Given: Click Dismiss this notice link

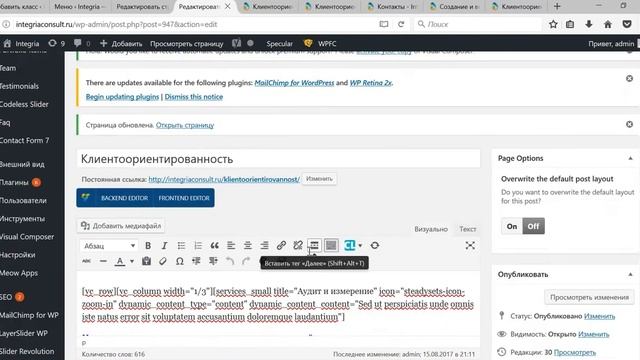Looking at the screenshot, I should click(193, 97).
